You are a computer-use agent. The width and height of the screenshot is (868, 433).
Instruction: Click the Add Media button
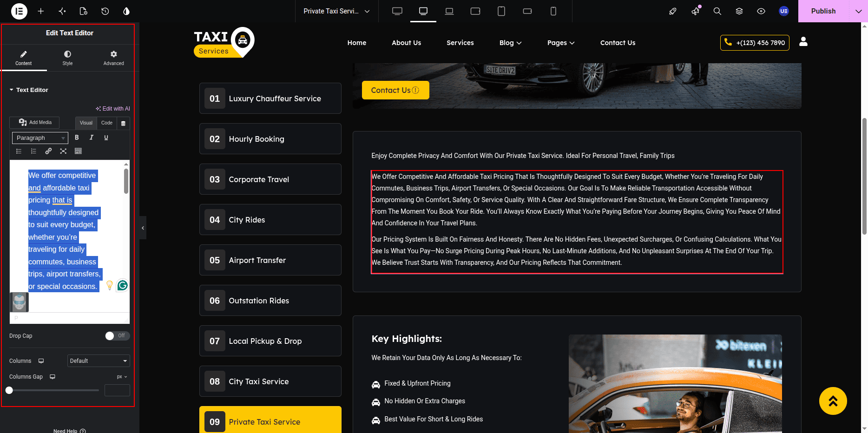point(35,122)
